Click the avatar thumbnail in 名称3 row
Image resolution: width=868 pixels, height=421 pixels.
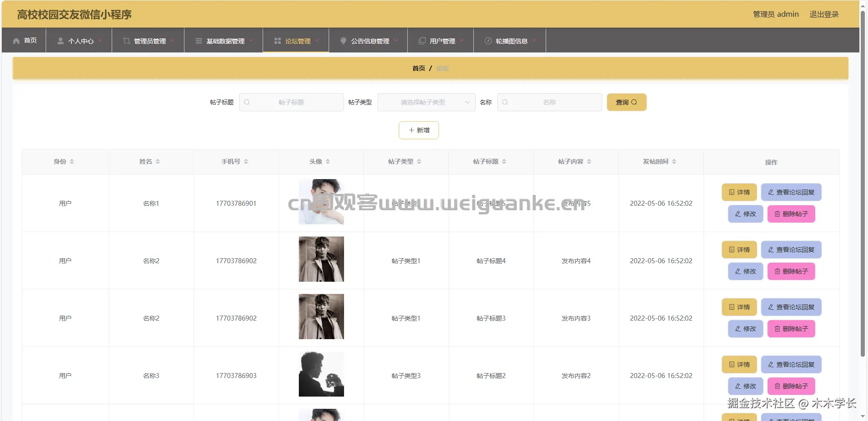coord(321,374)
